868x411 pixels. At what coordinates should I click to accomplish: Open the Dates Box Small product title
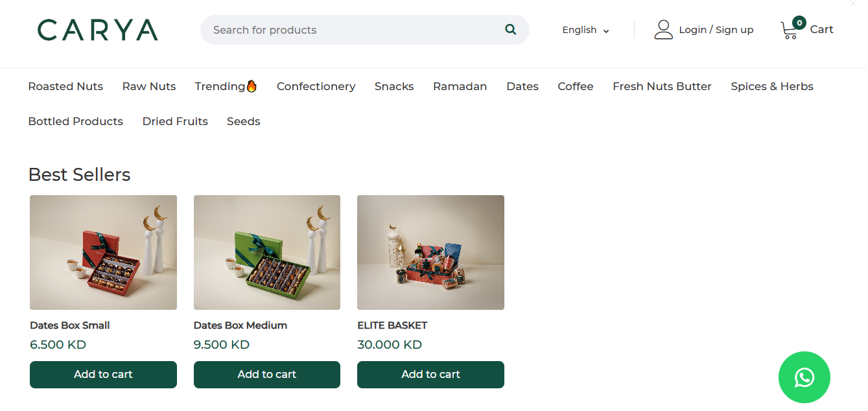coord(70,325)
